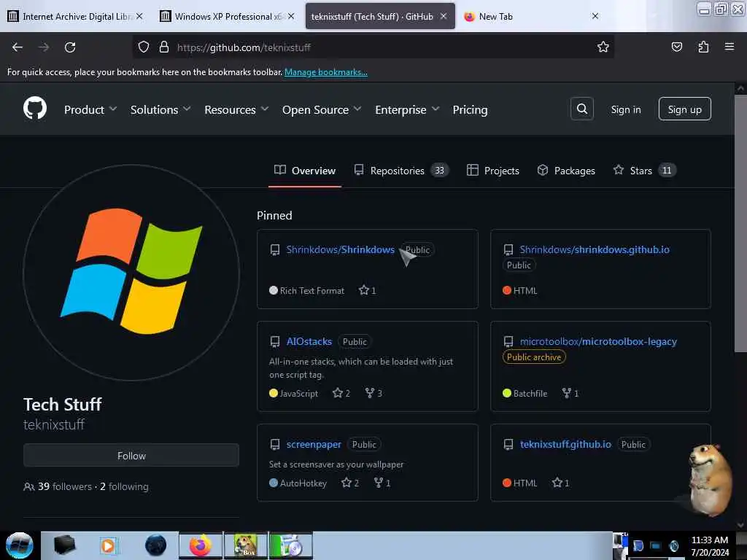Expand the Open Source dropdown menu
This screenshot has height=560, width=747.
(322, 110)
